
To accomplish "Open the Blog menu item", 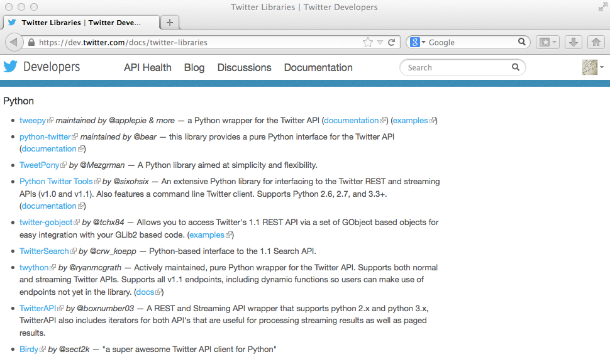I will click(194, 68).
